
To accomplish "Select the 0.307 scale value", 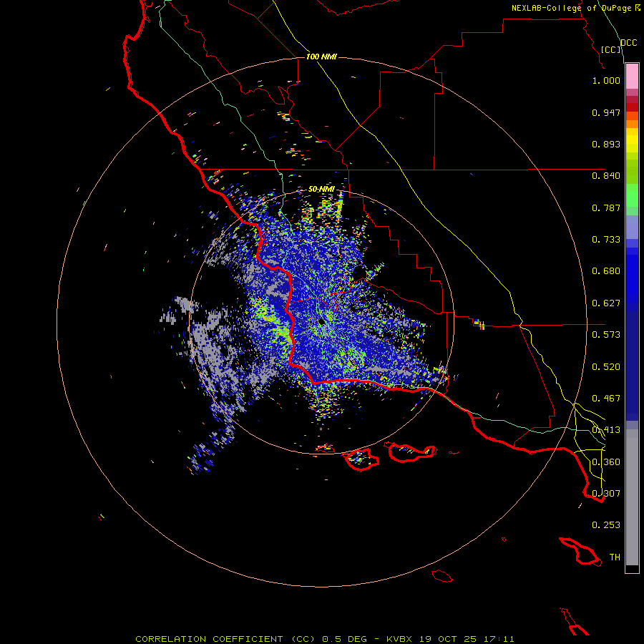I will point(606,494).
